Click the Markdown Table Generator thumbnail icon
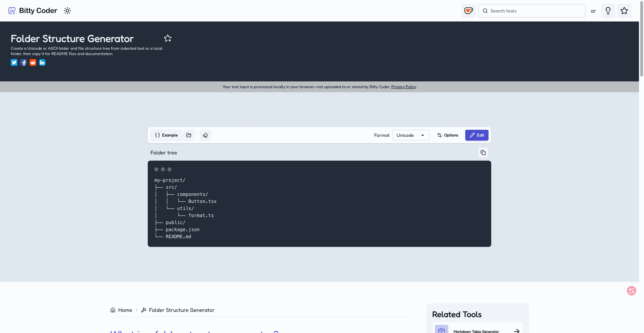The image size is (644, 333). (442, 329)
